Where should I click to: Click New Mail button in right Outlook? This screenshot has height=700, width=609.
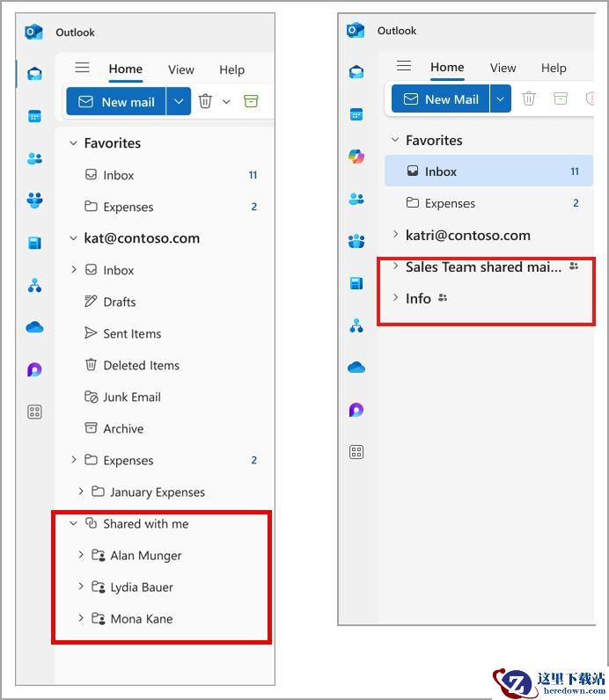pyautogui.click(x=441, y=98)
